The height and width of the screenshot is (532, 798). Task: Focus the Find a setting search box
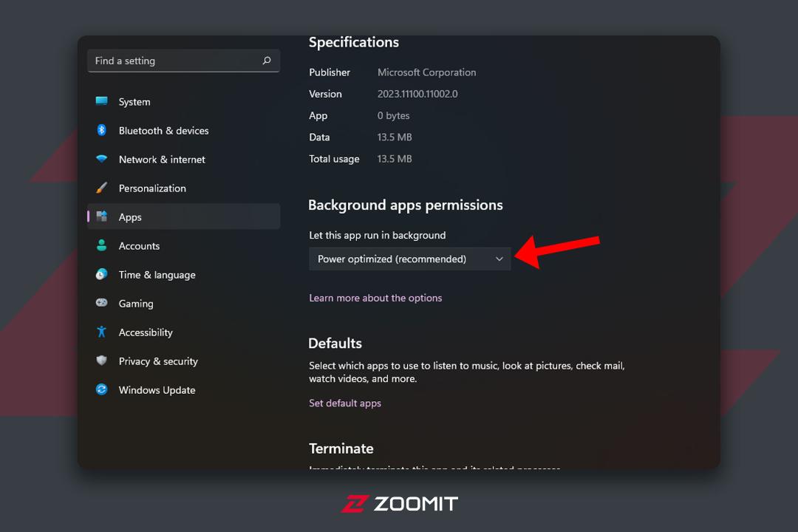(x=184, y=61)
